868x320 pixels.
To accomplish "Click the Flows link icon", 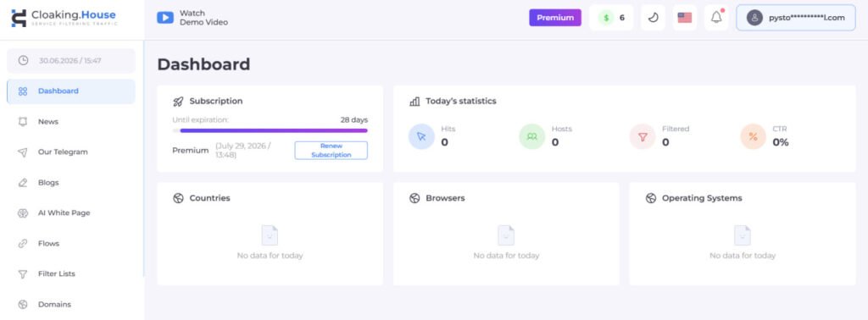I will [x=23, y=243].
